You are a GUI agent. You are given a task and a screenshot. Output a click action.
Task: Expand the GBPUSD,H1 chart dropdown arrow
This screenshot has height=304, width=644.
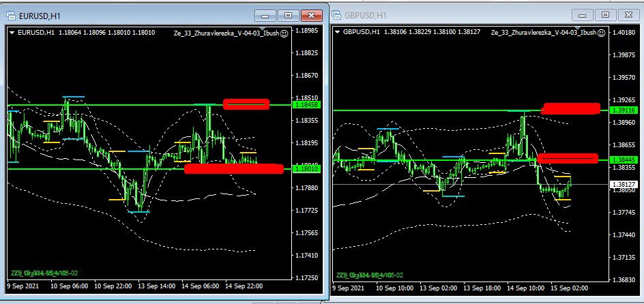tap(338, 32)
